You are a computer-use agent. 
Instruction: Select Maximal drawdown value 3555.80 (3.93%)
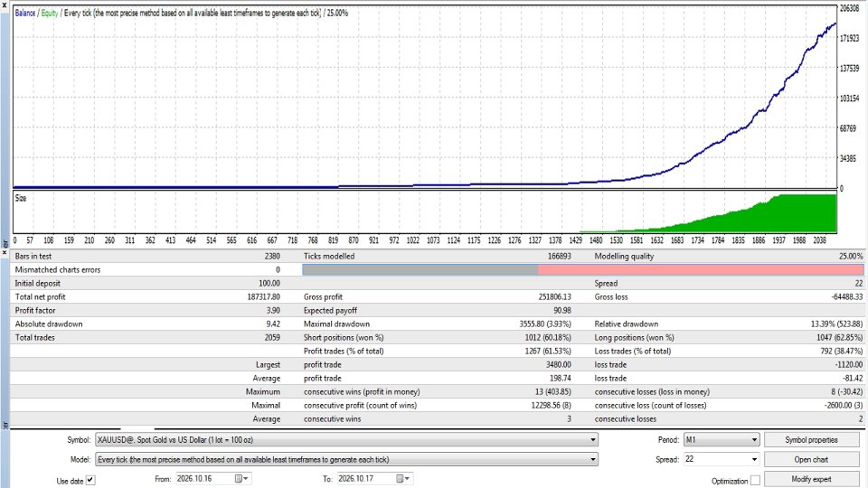[x=544, y=324]
